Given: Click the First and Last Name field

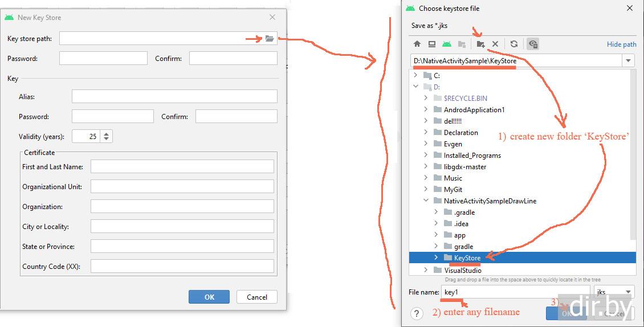Looking at the screenshot, I should coord(182,166).
